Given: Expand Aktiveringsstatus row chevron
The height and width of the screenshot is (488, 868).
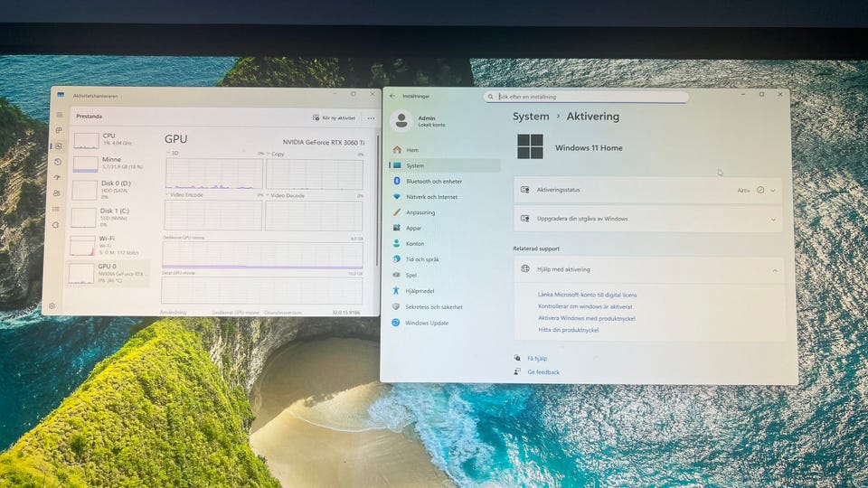Looking at the screenshot, I should [773, 191].
